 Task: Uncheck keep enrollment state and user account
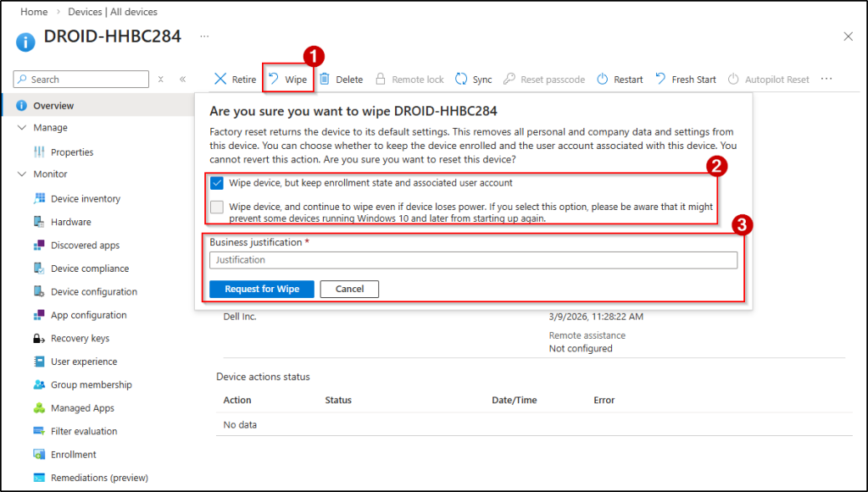tap(215, 181)
